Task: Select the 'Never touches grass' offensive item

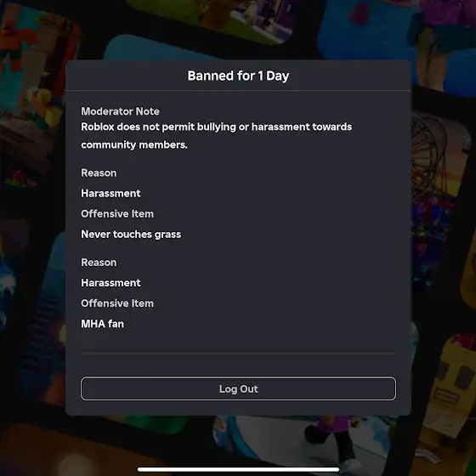Action: click(131, 235)
